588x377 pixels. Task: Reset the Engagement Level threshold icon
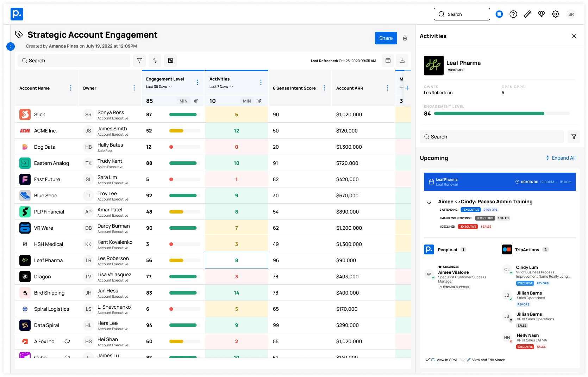click(196, 101)
